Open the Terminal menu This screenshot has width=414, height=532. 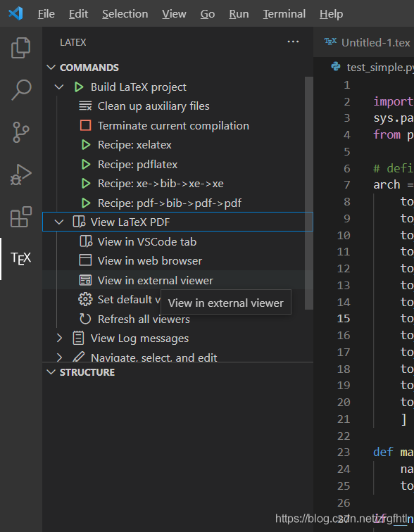point(284,14)
